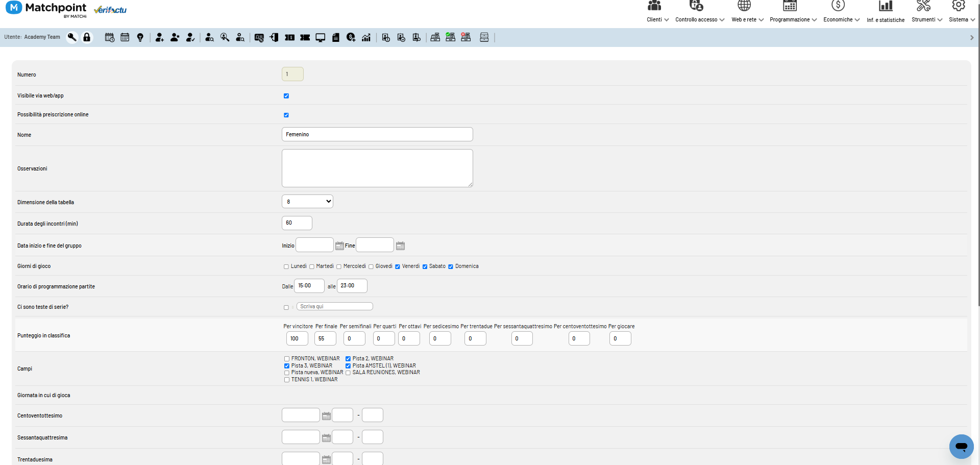
Task: Open the blue chat support bubble
Action: click(962, 447)
